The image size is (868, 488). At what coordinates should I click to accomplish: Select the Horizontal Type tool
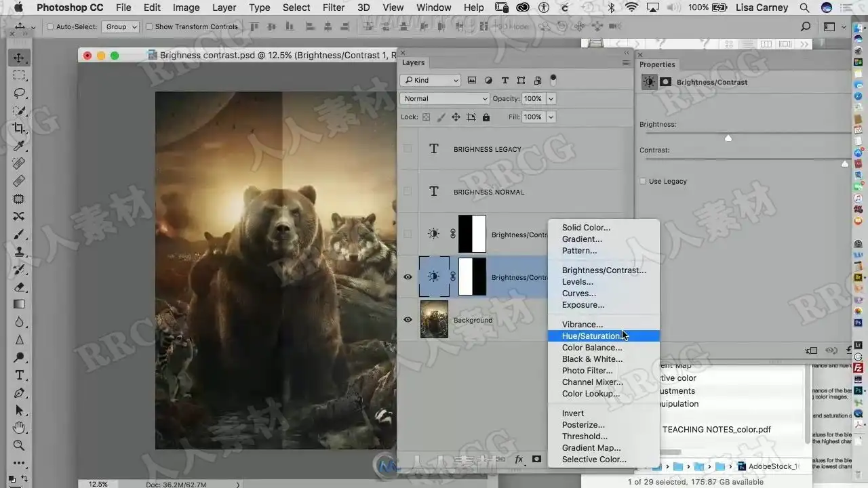[19, 375]
